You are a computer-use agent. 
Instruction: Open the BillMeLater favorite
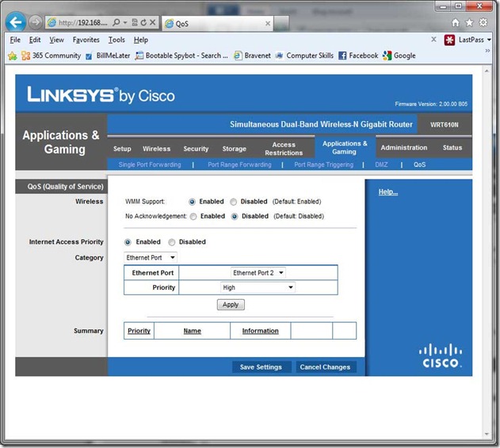click(x=108, y=55)
